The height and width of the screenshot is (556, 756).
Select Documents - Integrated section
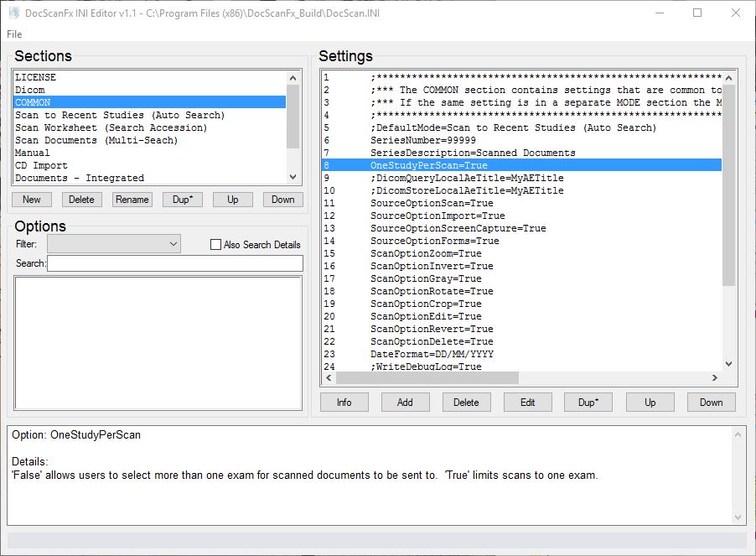pos(149,178)
